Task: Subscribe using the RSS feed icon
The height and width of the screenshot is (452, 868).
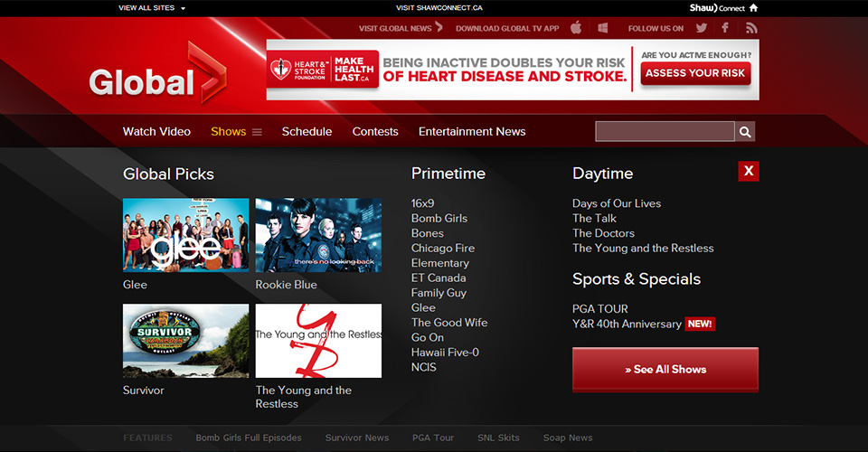Action: coord(751,28)
